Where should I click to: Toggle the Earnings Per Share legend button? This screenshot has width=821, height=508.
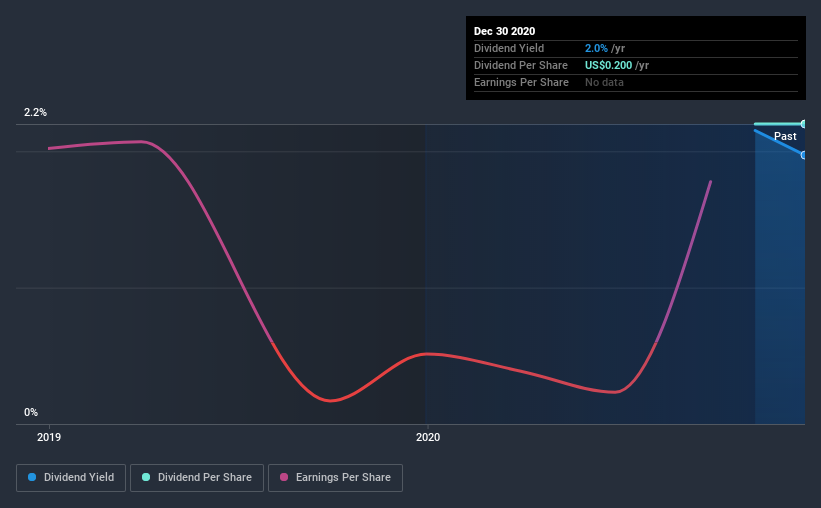click(335, 478)
